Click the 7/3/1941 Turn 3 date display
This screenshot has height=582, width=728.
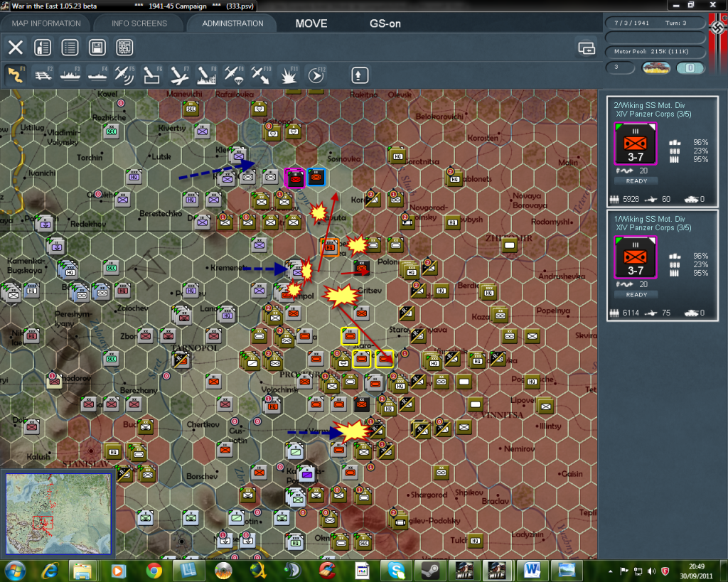(x=655, y=23)
